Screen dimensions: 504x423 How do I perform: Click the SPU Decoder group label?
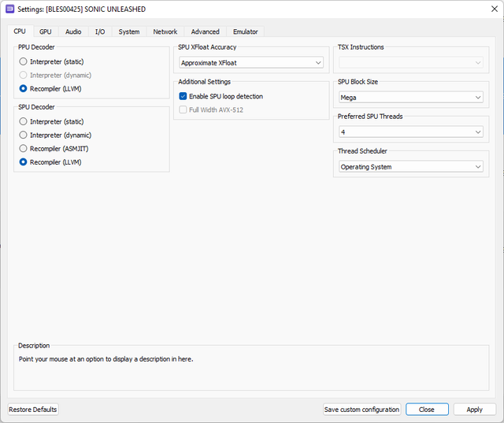click(x=36, y=107)
